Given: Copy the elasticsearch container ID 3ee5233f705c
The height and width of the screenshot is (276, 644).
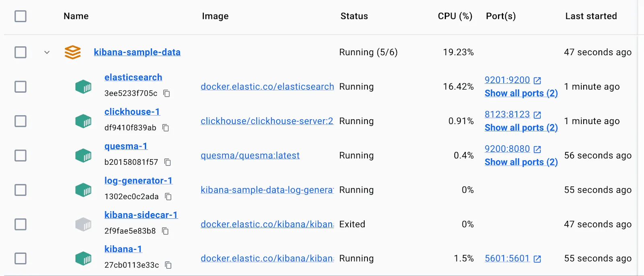Looking at the screenshot, I should (x=166, y=93).
